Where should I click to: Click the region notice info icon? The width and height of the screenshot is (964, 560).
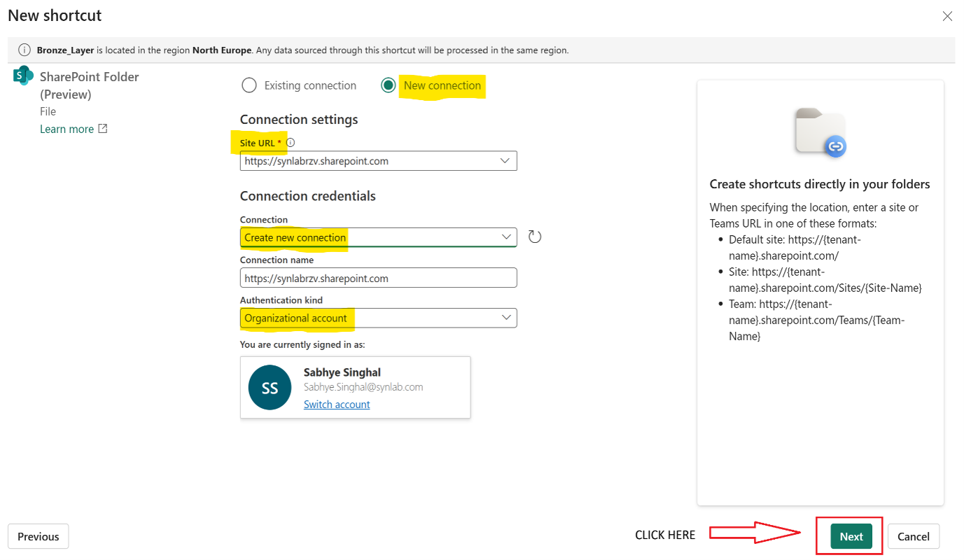(x=25, y=50)
